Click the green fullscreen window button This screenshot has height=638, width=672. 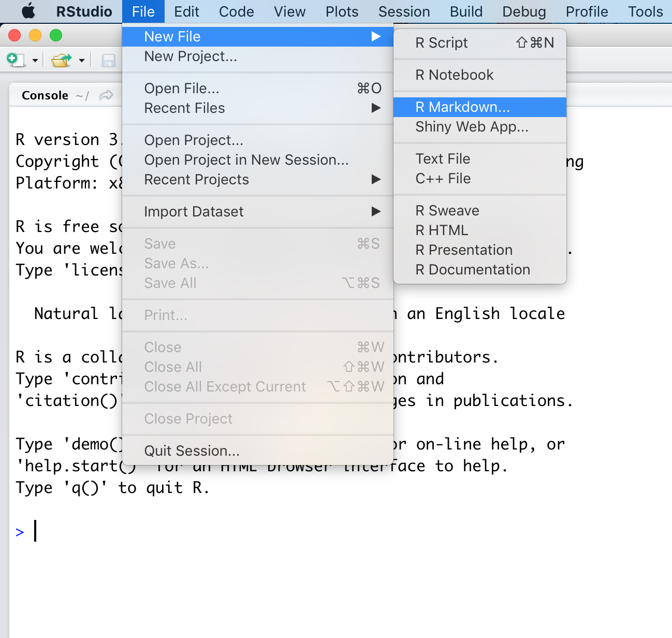click(56, 35)
